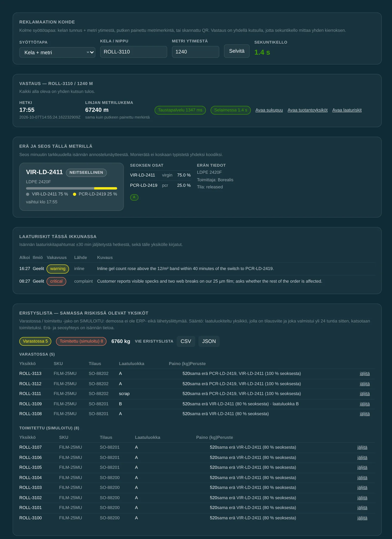The width and height of the screenshot is (392, 539).
Task: Click the grey VIR-LD-2411 legend dot
Action: 28,194
